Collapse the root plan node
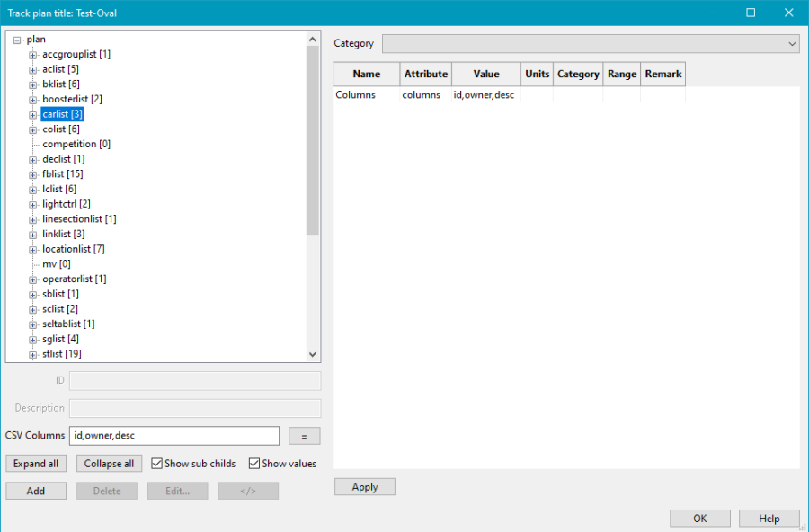The image size is (809, 532). point(18,40)
